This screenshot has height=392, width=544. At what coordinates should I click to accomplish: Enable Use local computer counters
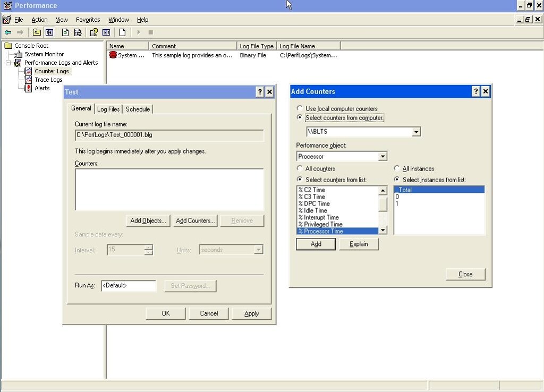300,108
